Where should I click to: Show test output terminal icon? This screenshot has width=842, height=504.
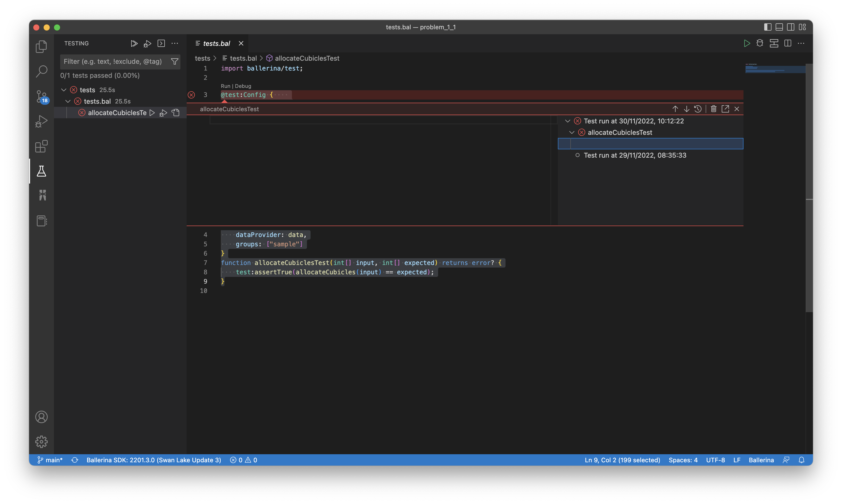tap(161, 44)
